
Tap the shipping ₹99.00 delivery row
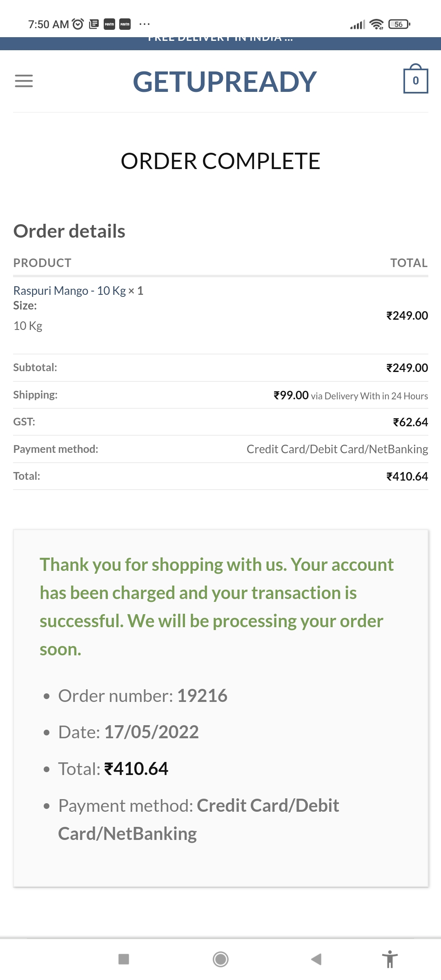pos(350,395)
